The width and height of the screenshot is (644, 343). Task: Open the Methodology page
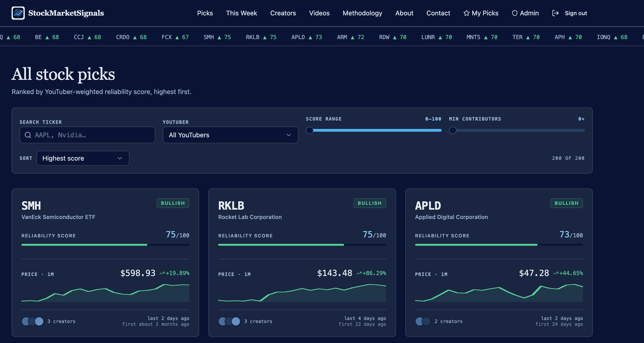[x=362, y=13]
